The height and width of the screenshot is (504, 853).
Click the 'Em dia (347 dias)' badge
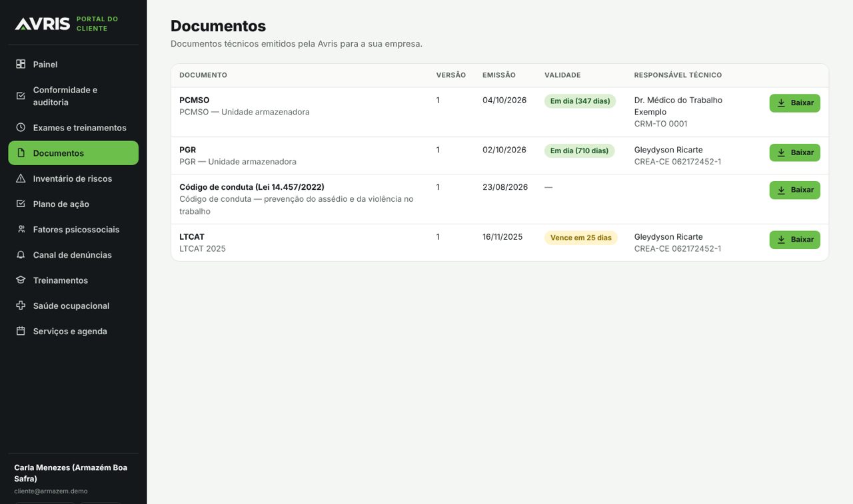pyautogui.click(x=580, y=101)
